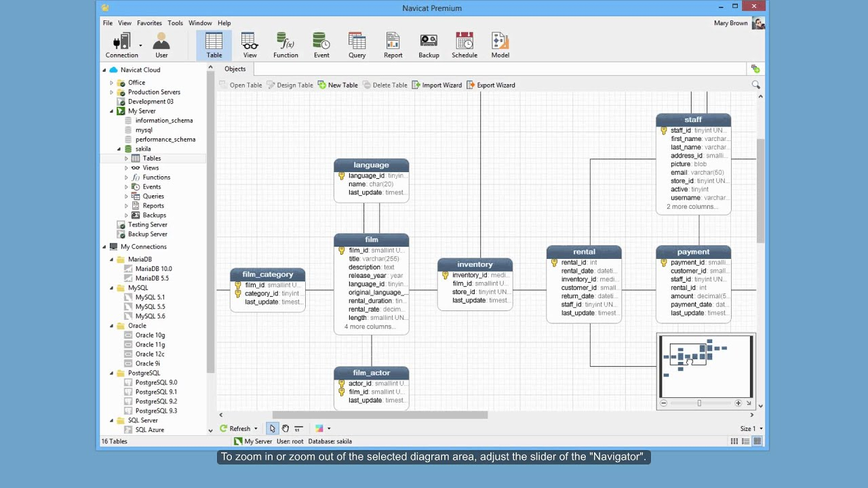Image resolution: width=868 pixels, height=488 pixels.
Task: Open the Favorites menu
Action: pos(149,23)
